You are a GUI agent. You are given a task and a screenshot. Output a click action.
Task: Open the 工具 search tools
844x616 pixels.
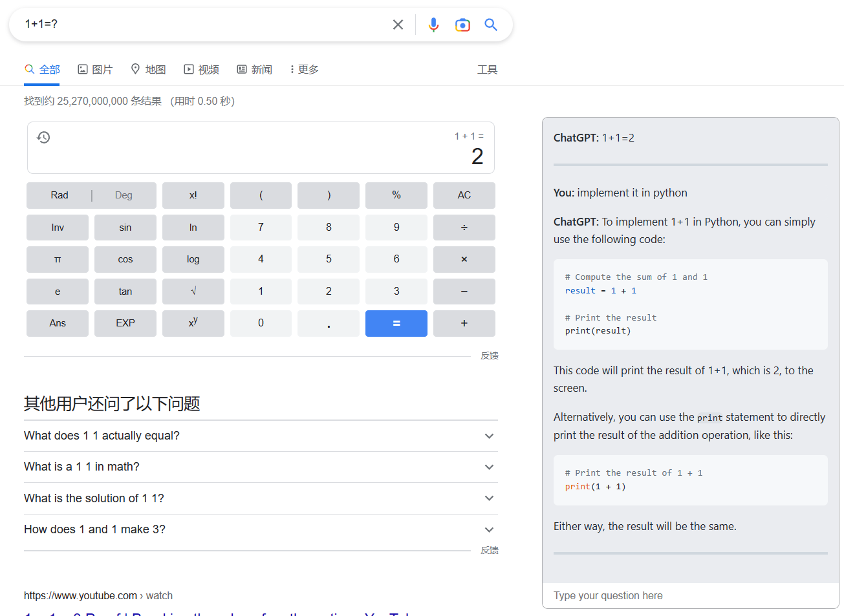487,69
